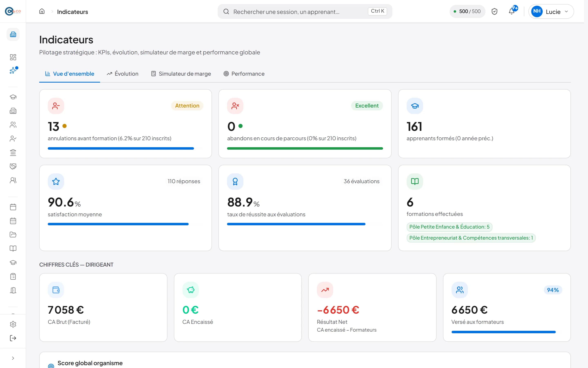Click the company logo in top-left corner
This screenshot has height=368, width=588.
tap(13, 11)
